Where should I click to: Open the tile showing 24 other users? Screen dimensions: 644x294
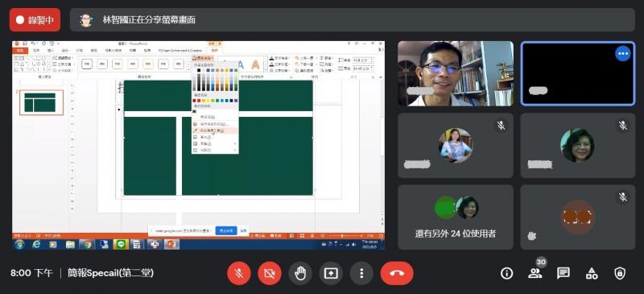pos(456,217)
